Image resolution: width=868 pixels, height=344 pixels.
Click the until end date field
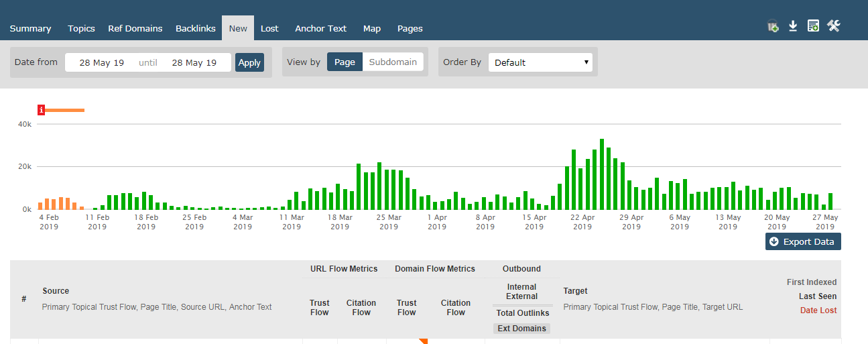(194, 62)
